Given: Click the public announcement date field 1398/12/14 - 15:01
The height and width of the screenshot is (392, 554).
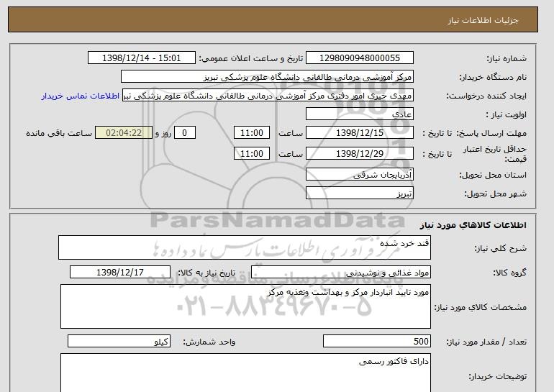Looking at the screenshot, I should pos(141,58).
